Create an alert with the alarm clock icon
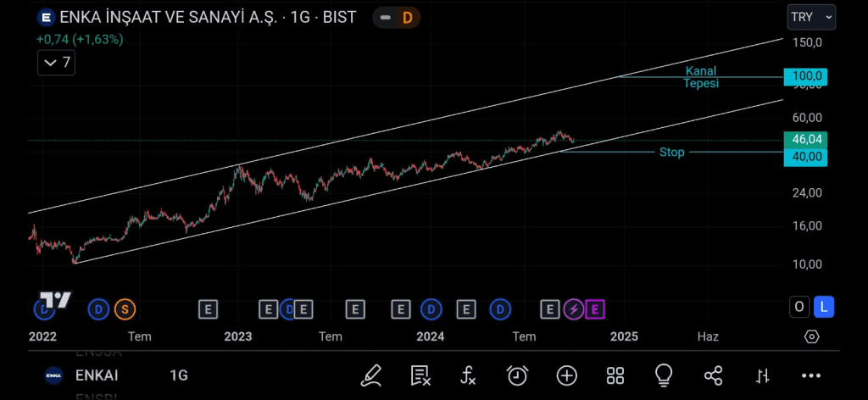Viewport: 868px width, 400px height. 517,375
